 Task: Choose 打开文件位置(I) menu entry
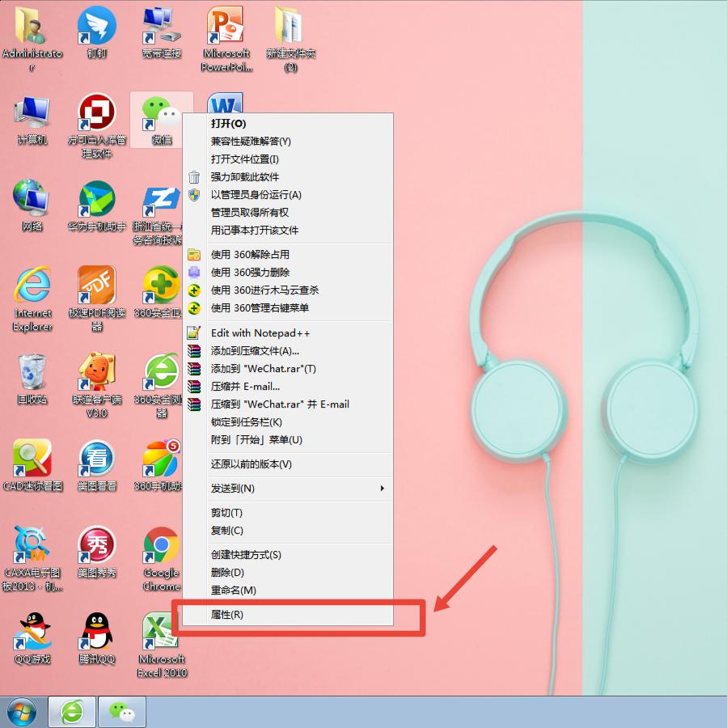pyautogui.click(x=288, y=159)
